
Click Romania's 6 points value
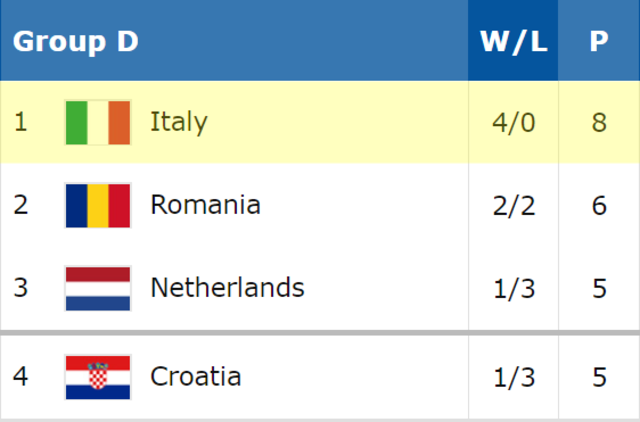click(599, 206)
